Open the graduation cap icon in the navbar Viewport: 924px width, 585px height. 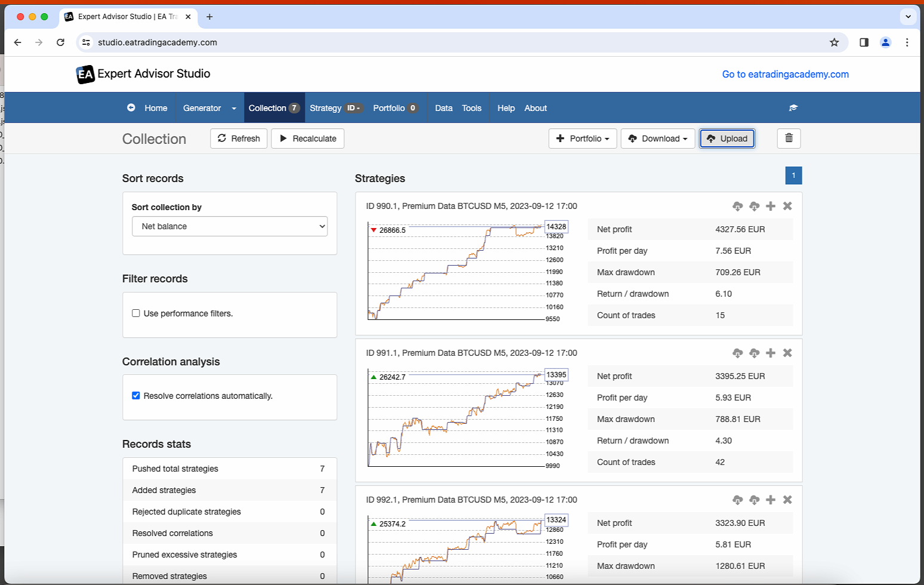pos(793,108)
